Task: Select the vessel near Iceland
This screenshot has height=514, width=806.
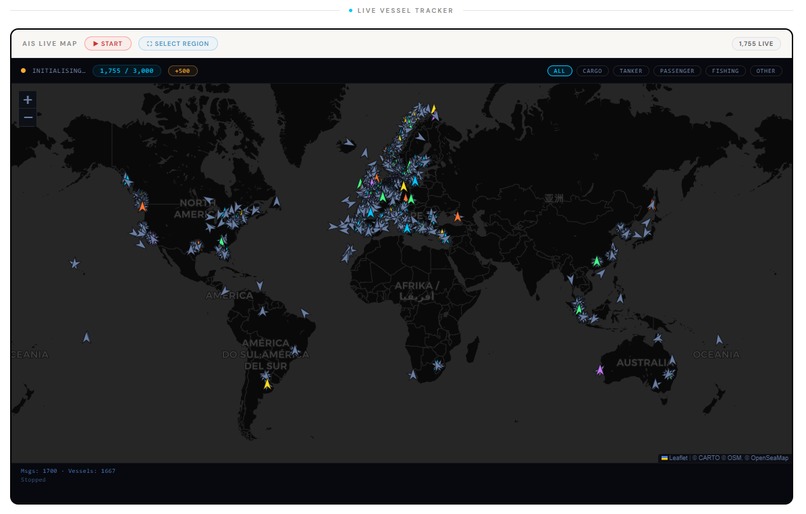Action: [x=349, y=143]
